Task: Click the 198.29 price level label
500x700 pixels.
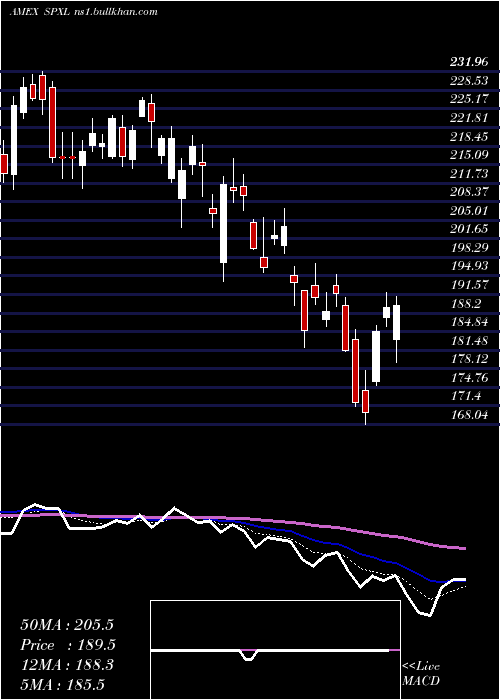Action: coord(469,247)
